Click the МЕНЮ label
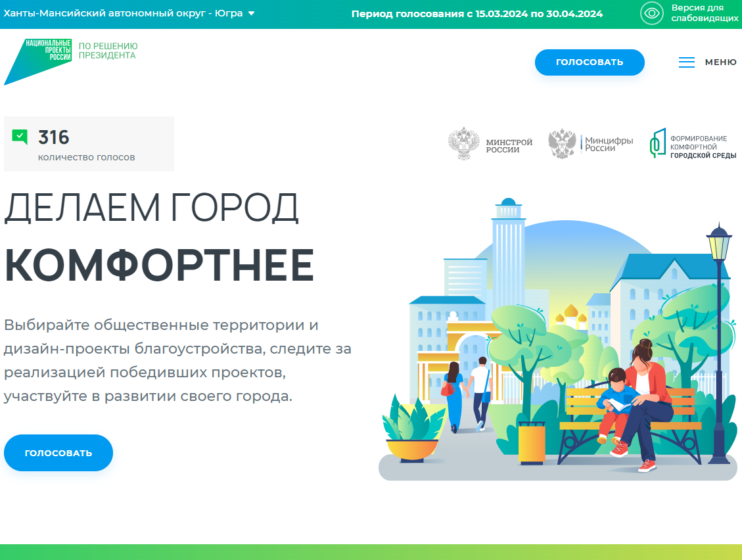This screenshot has height=560, width=742. coord(720,62)
